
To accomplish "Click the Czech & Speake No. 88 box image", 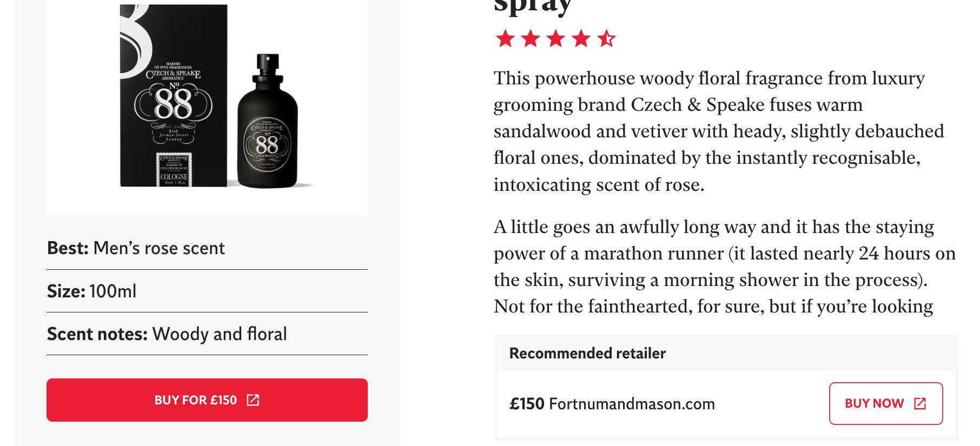I will (x=173, y=97).
